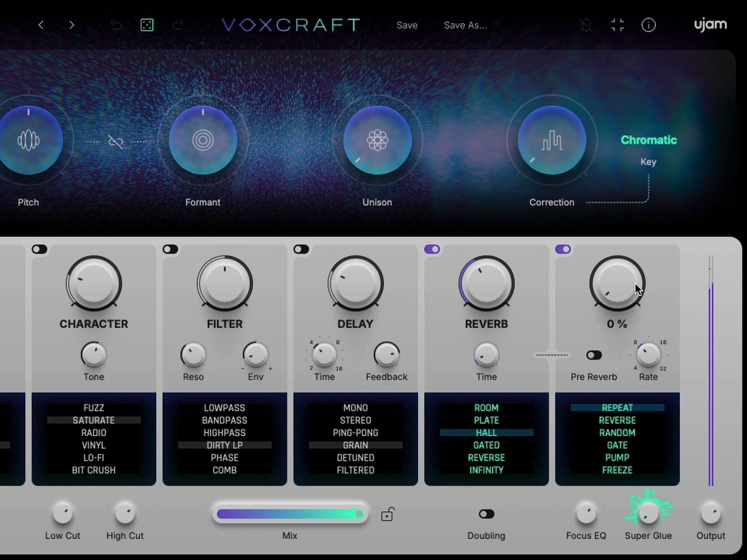This screenshot has width=747, height=560.
Task: Randomize the preset with the dice icon
Action: pyautogui.click(x=147, y=25)
